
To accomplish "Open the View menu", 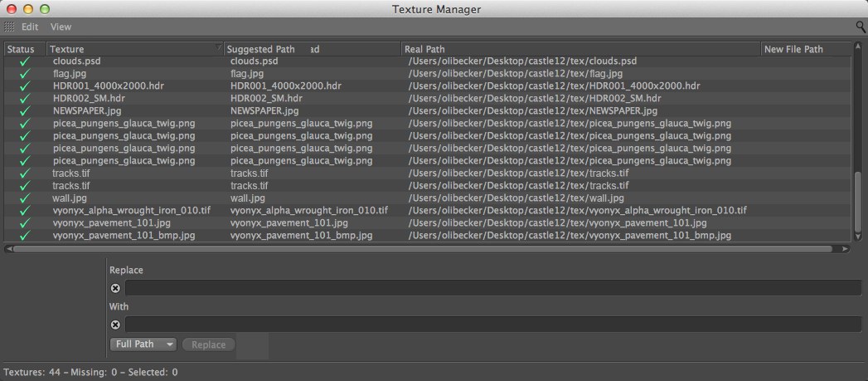I will click(x=61, y=27).
